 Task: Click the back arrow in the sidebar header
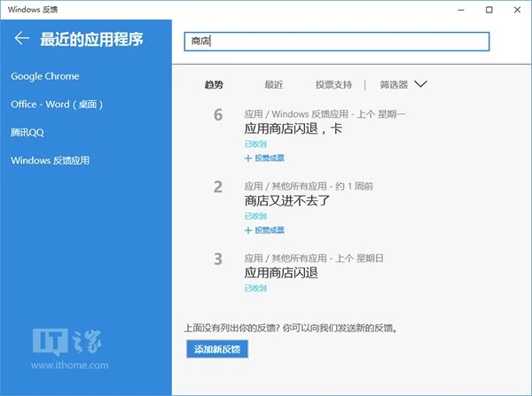click(22, 39)
